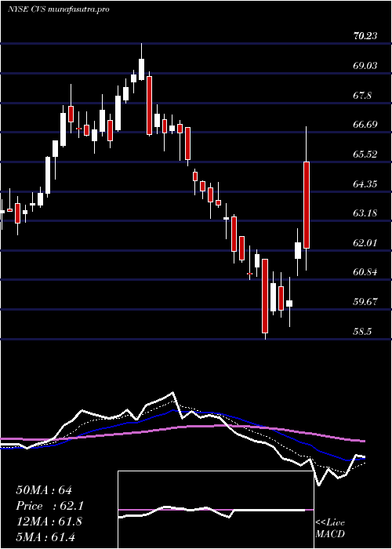Select the 64.35 price level label
The width and height of the screenshot is (392, 549).
365,184
